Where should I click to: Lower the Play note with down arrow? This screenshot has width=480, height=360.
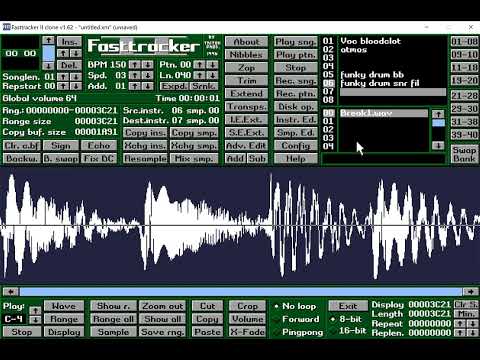coord(35,320)
